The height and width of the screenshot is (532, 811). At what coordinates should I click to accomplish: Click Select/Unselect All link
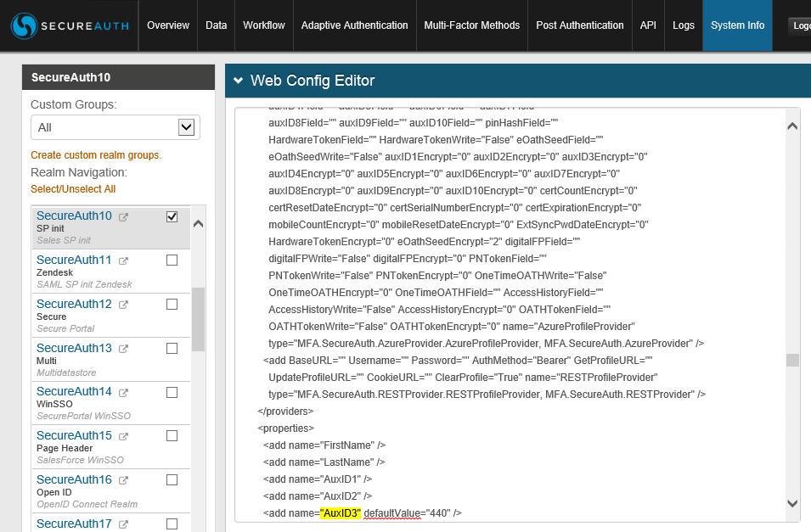coord(73,189)
